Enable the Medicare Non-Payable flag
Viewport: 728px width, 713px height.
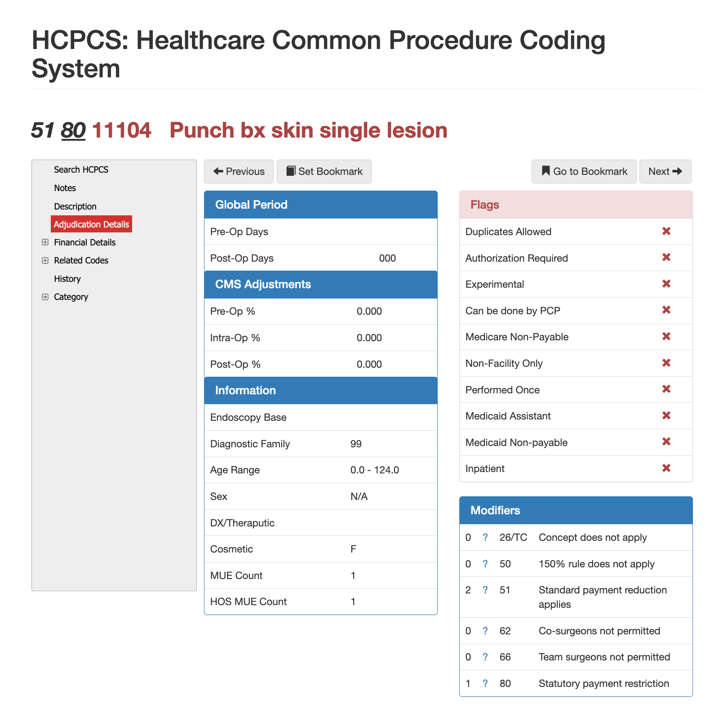tap(666, 337)
